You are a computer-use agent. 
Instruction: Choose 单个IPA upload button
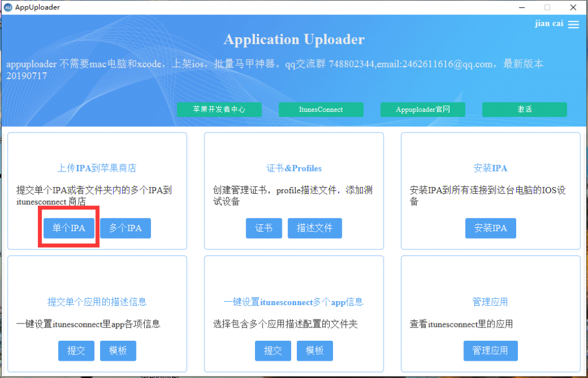69,228
